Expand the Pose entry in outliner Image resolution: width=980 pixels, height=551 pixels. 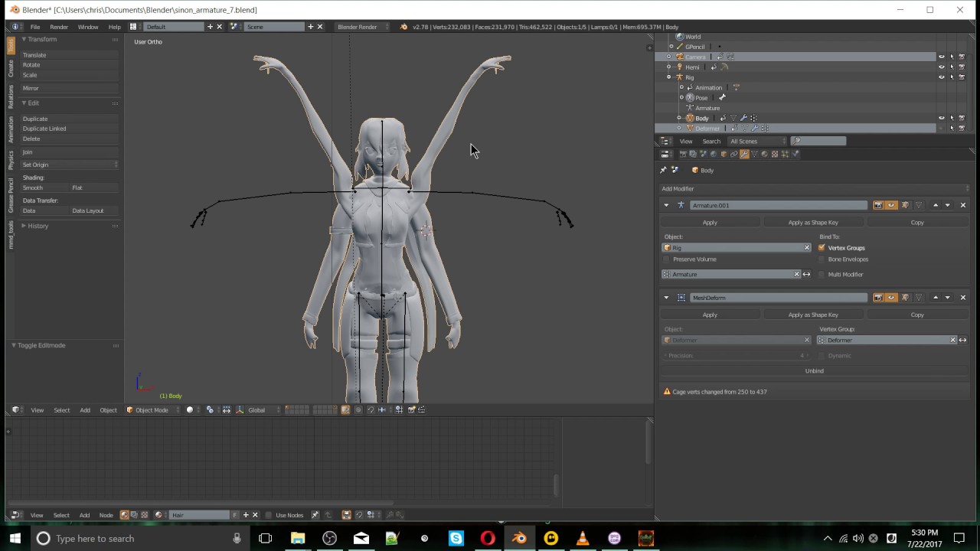681,98
